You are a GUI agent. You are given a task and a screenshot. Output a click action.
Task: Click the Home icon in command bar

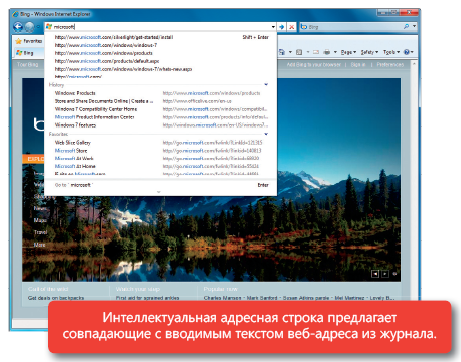pyautogui.click(x=282, y=52)
